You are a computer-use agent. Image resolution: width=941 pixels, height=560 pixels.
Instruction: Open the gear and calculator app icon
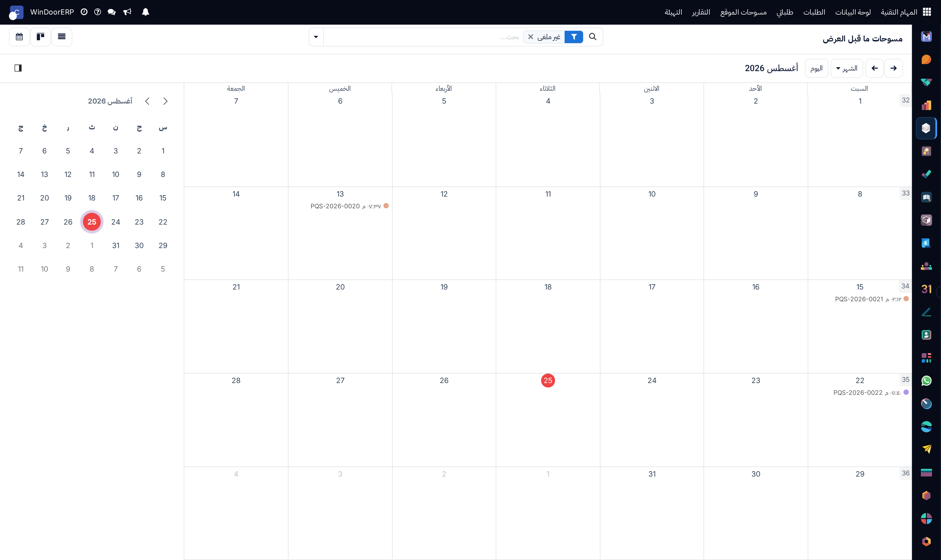pos(926,151)
